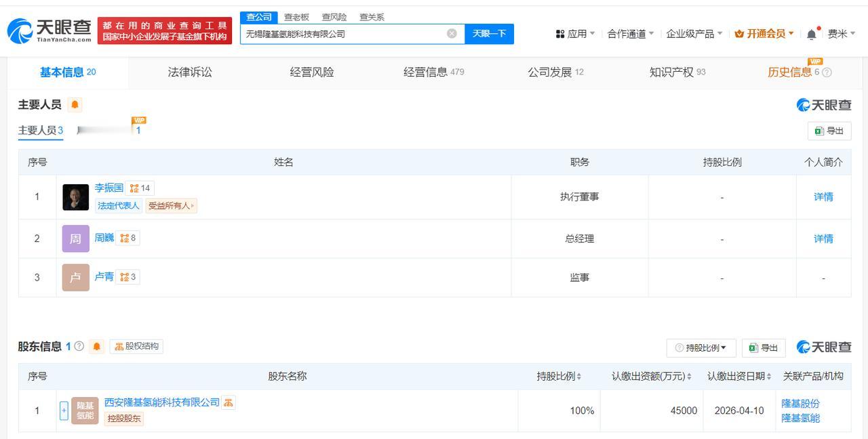The image size is (868, 439).
Task: Open the notifications bell in header
Action: point(812,34)
